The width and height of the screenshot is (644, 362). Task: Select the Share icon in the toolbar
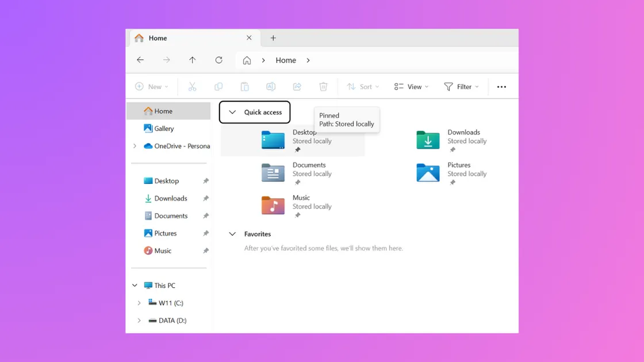point(297,86)
